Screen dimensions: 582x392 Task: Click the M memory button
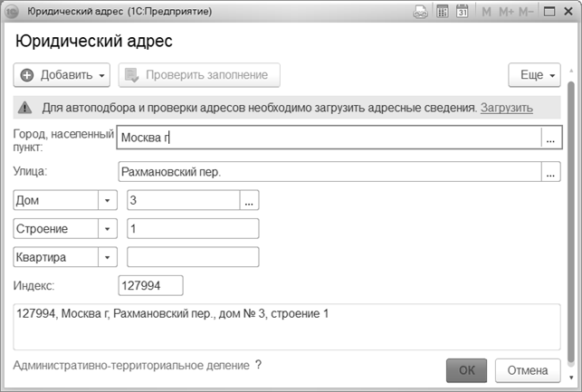pyautogui.click(x=487, y=13)
